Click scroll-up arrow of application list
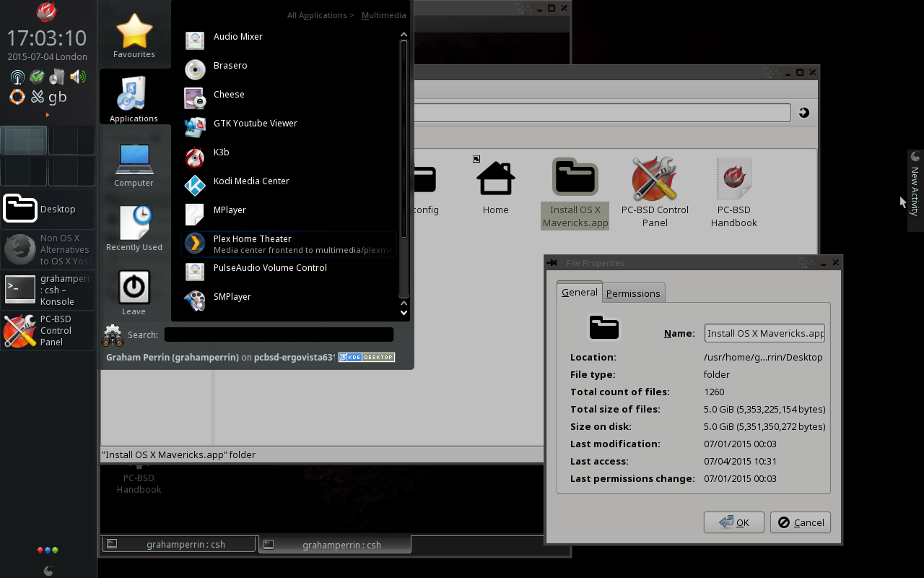The height and width of the screenshot is (578, 924). coord(404,34)
